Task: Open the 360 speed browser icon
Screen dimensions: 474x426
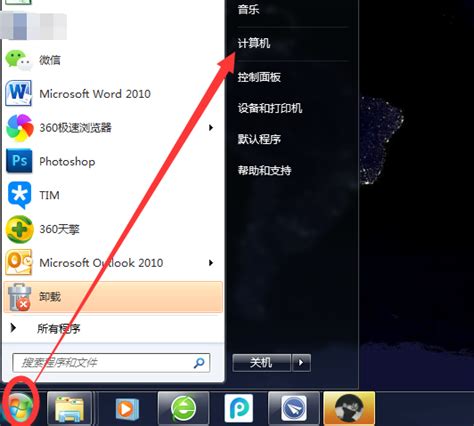Action: click(20, 128)
